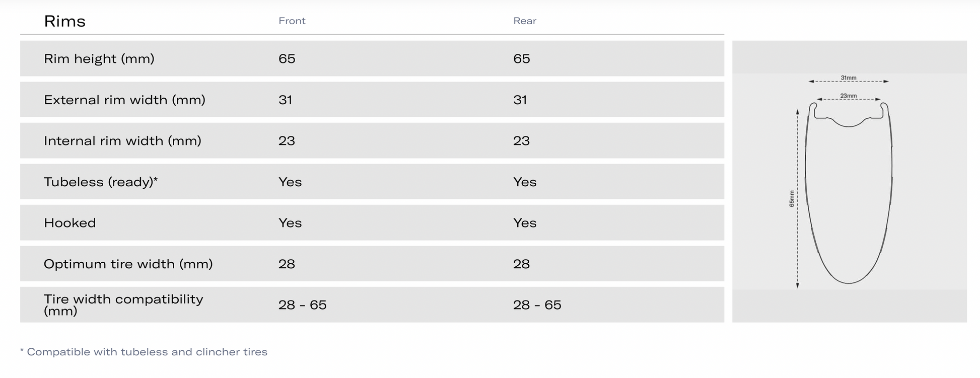Viewport: 980px width, 378px height.
Task: Click the Rear column header
Action: 525,21
